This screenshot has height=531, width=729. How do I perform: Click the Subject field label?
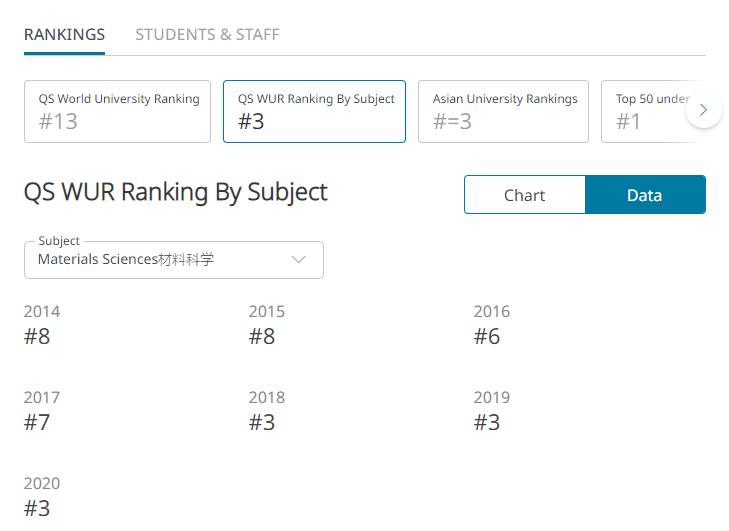coord(58,241)
